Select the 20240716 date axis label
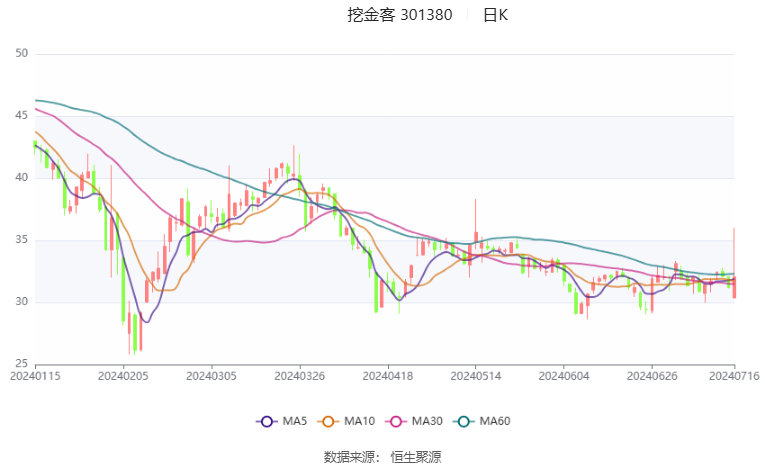This screenshot has height=465, width=765. pos(734,376)
